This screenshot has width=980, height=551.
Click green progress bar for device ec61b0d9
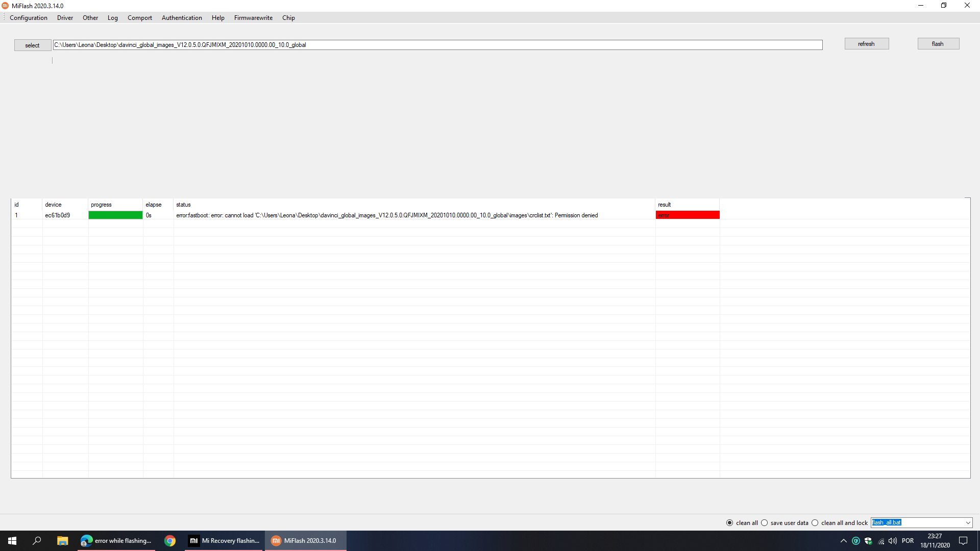[115, 215]
